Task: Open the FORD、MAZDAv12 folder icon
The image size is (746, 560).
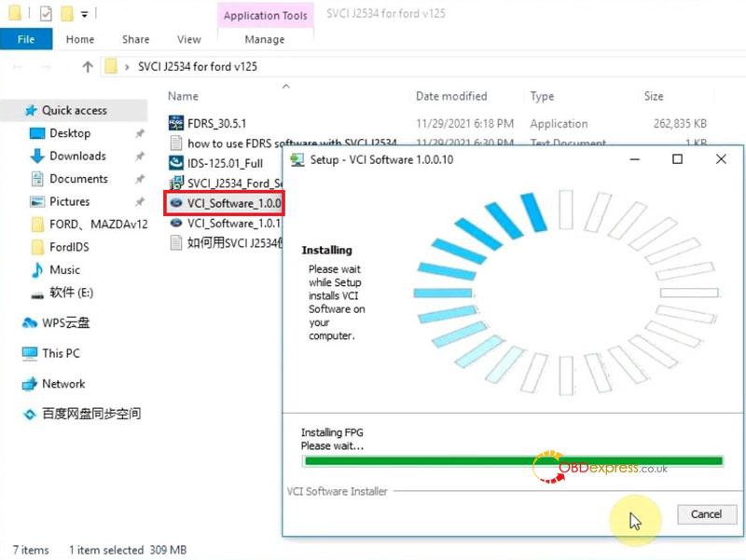Action: [x=37, y=224]
